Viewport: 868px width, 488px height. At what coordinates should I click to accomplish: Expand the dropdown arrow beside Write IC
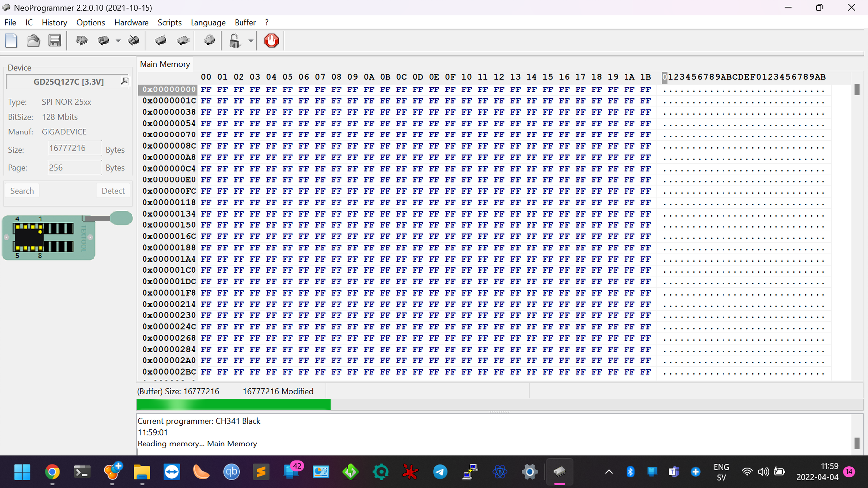[x=118, y=41]
